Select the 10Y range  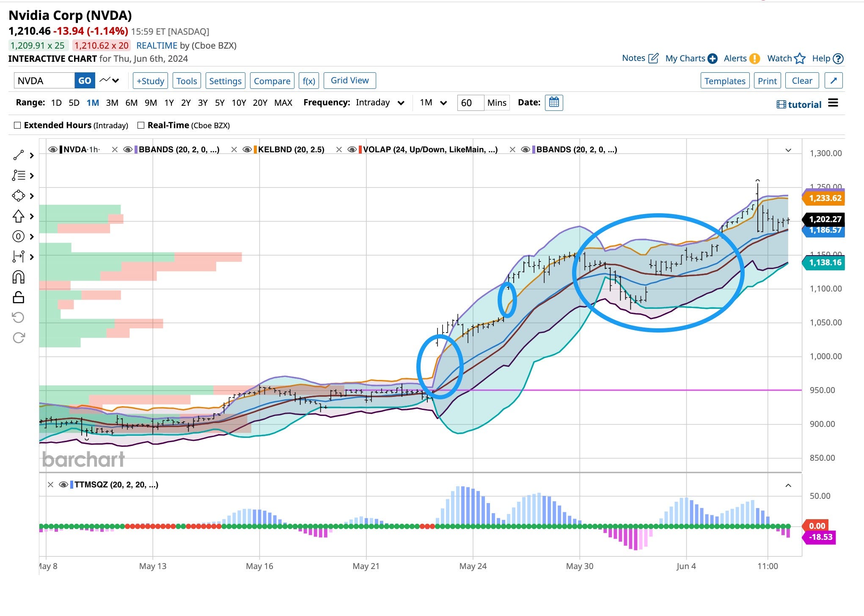tap(239, 103)
